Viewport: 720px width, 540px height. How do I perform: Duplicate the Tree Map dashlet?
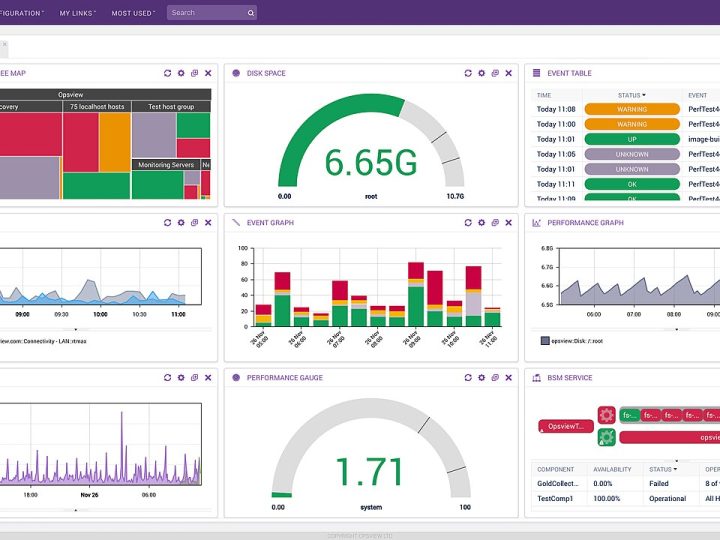[x=195, y=73]
